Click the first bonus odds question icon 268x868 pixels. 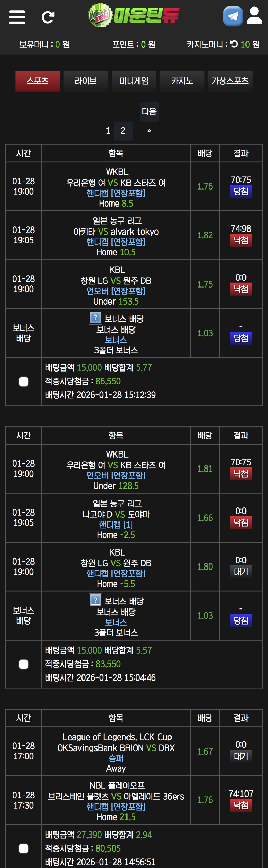tap(95, 318)
